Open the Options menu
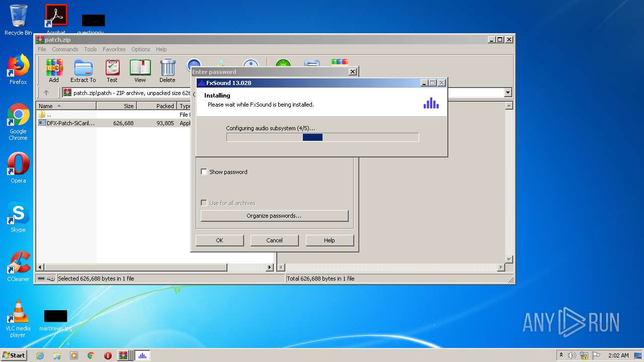The image size is (644, 362). pos(141,49)
